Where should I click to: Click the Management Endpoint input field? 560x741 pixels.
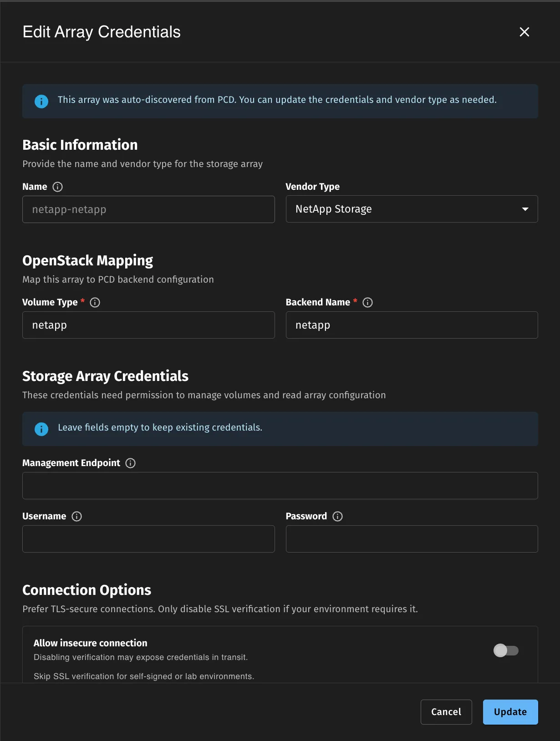click(x=280, y=486)
